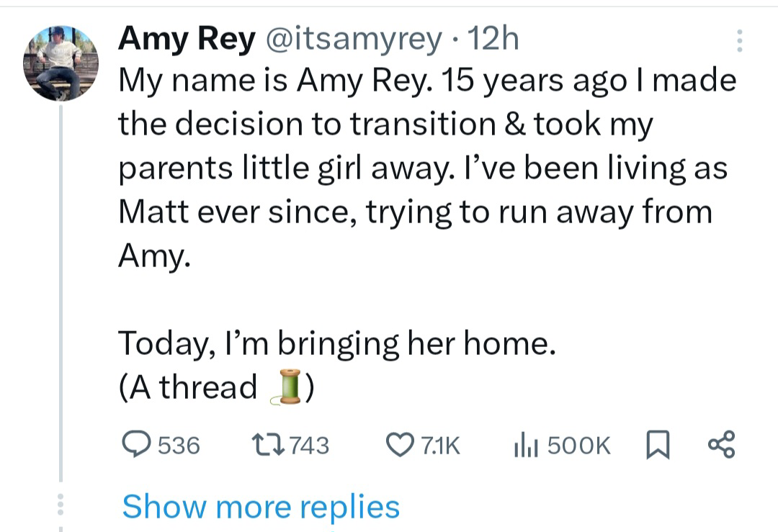Click the 12h timestamp

pos(493,39)
